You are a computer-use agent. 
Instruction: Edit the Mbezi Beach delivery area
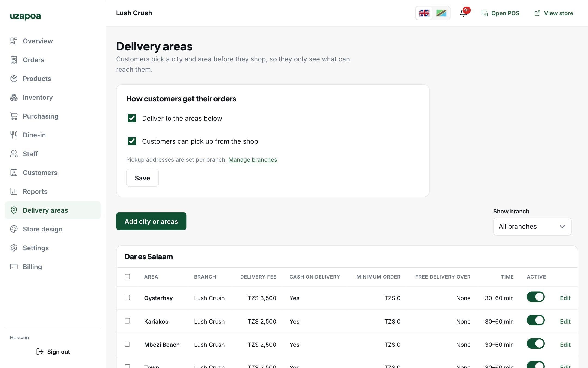[x=565, y=345]
